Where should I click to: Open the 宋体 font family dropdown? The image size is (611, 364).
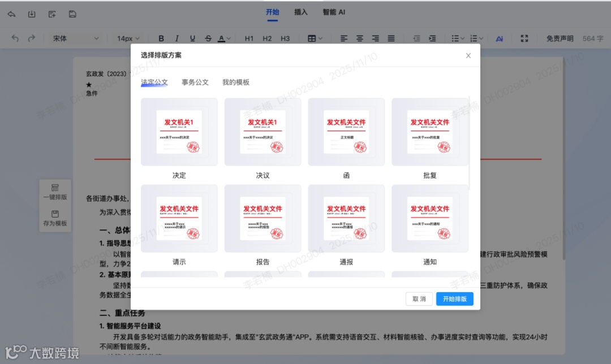click(x=76, y=38)
